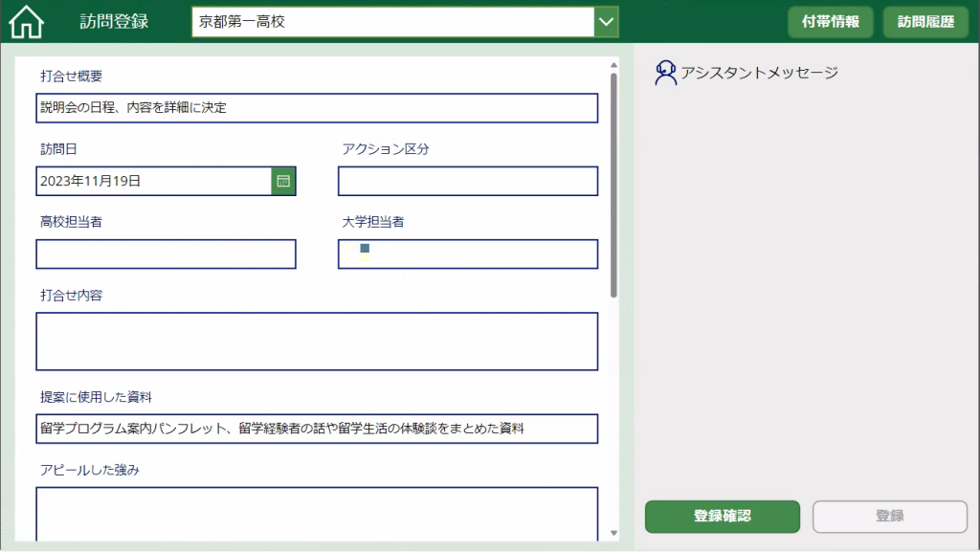Click the 訪問登録 header title

[115, 22]
